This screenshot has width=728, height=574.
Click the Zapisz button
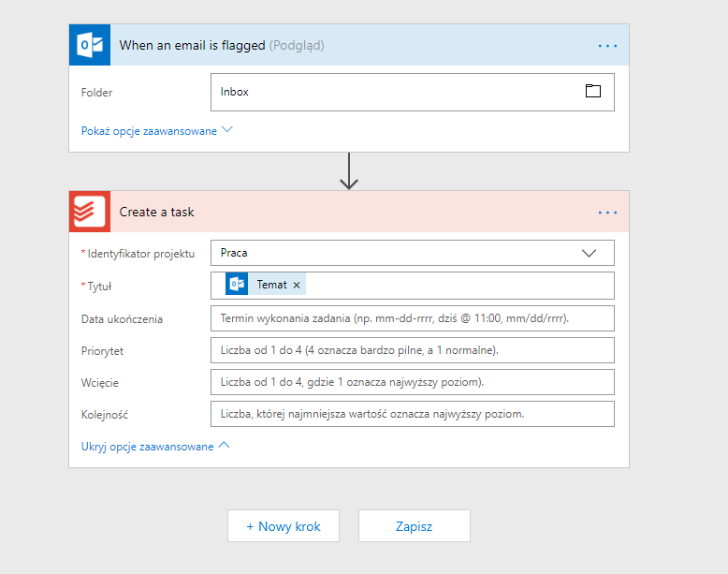[415, 526]
